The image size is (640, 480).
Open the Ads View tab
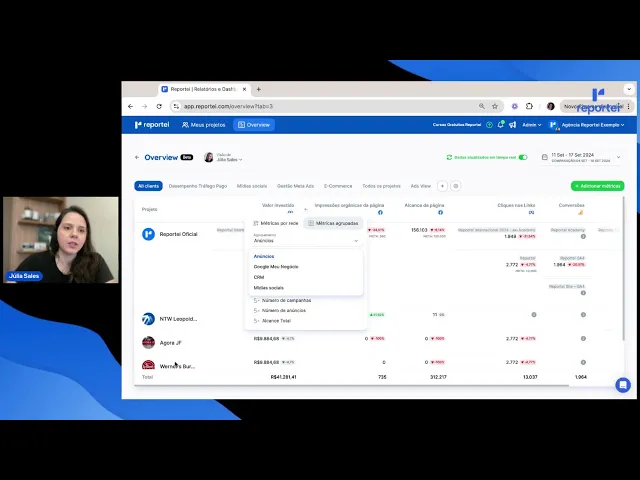[x=420, y=186]
